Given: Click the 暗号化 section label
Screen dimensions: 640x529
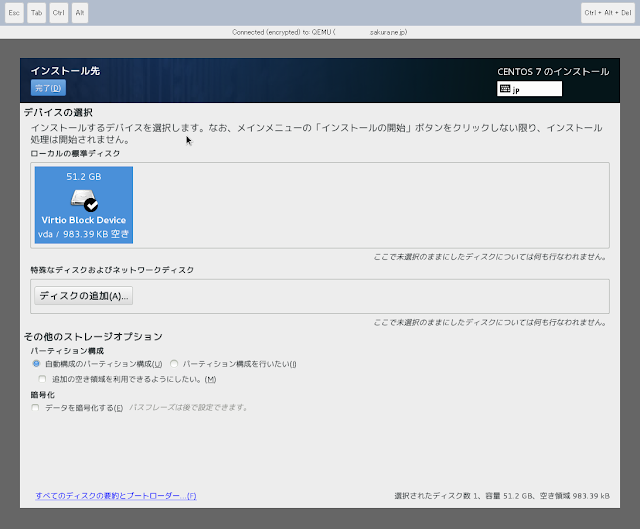Looking at the screenshot, I should [42, 395].
